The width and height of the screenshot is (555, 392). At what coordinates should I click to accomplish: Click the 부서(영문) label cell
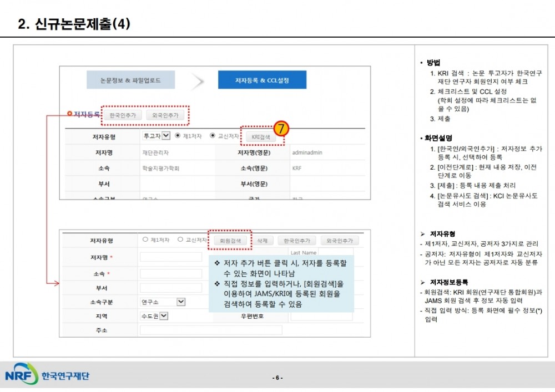pos(254,184)
